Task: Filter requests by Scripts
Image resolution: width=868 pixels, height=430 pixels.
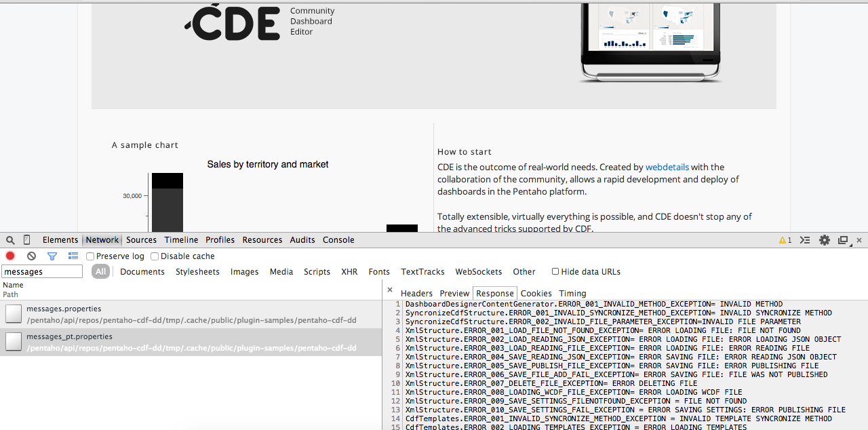Action: tap(317, 272)
